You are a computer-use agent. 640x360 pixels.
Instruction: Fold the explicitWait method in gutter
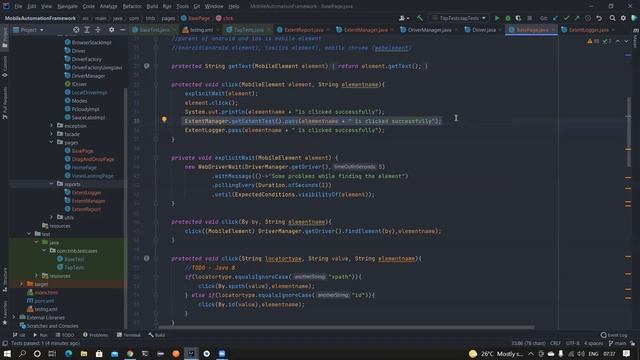pos(156,158)
